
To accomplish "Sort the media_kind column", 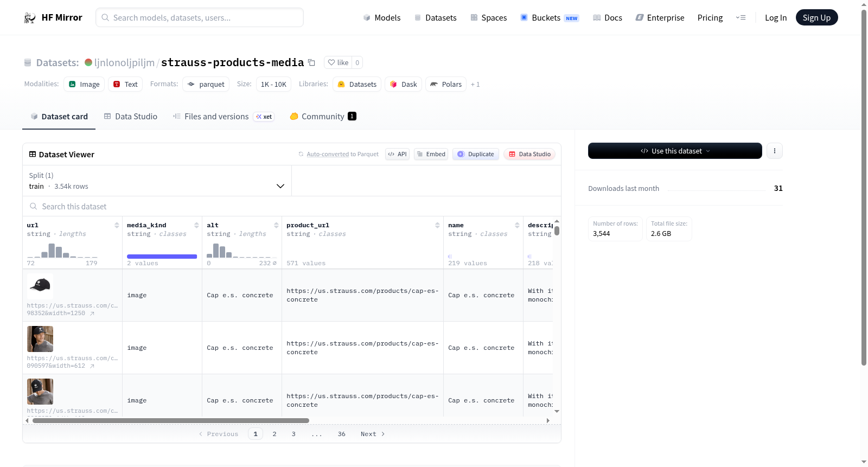I will pos(196,225).
